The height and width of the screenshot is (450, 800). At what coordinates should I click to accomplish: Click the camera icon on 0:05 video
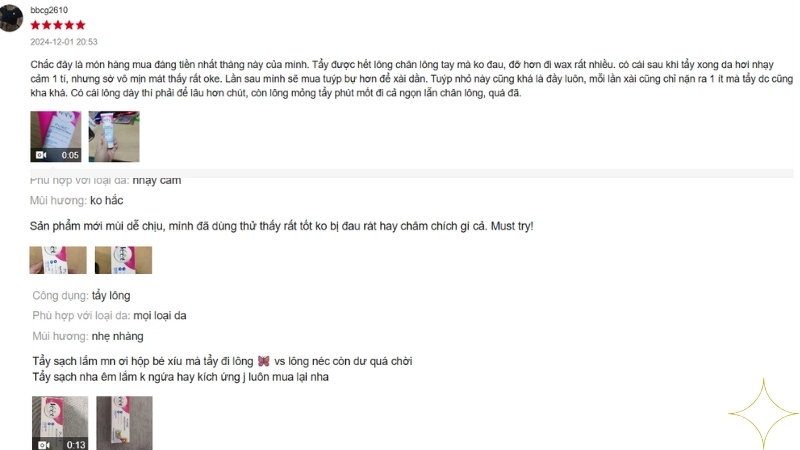(41, 155)
